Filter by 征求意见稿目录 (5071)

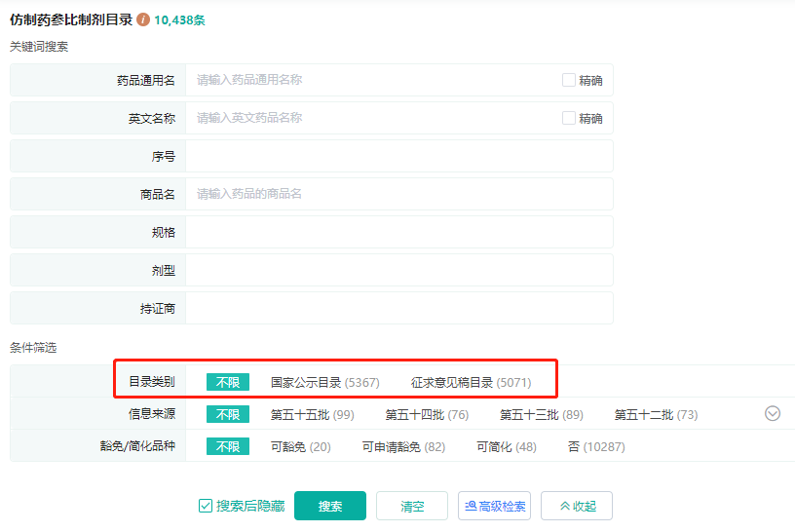[x=471, y=382]
